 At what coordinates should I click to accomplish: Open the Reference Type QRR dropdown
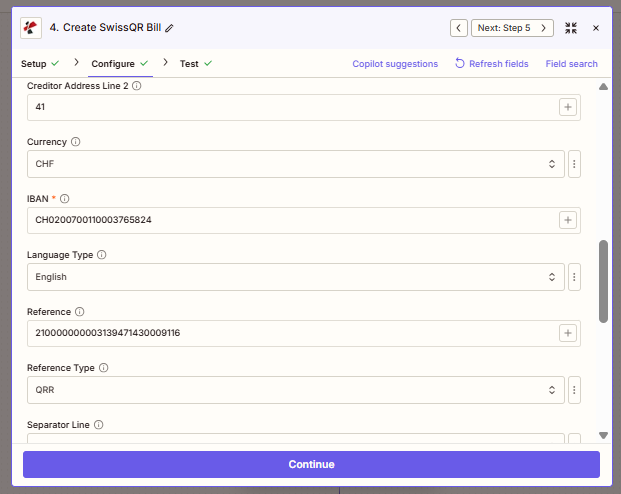(x=295, y=390)
